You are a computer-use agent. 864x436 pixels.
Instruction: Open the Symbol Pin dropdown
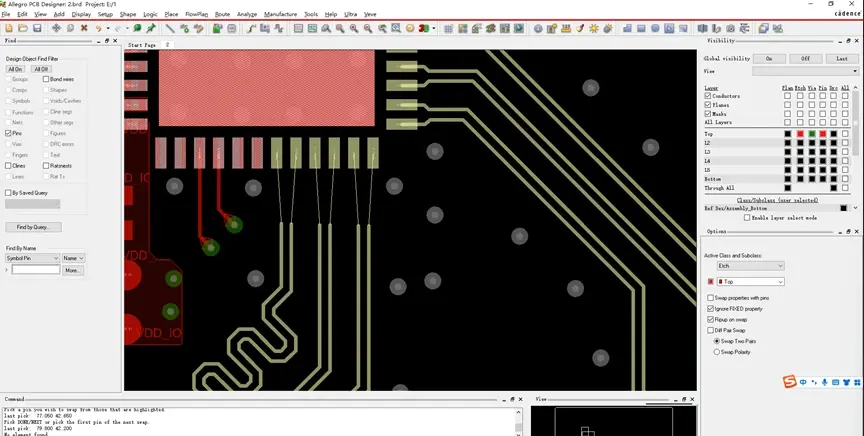coord(32,258)
